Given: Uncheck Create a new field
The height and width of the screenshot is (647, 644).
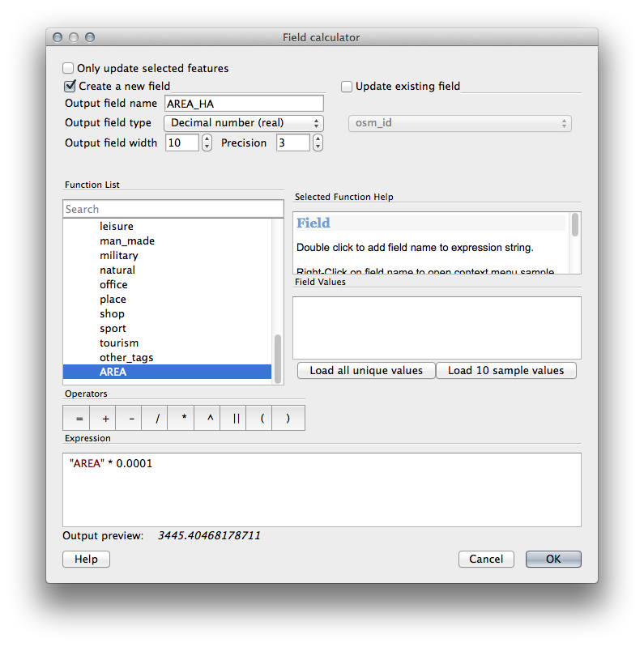Looking at the screenshot, I should coord(70,86).
